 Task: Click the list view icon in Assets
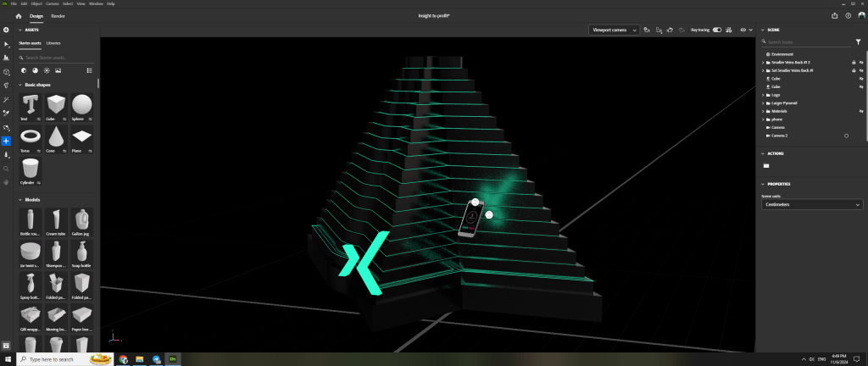(x=90, y=70)
